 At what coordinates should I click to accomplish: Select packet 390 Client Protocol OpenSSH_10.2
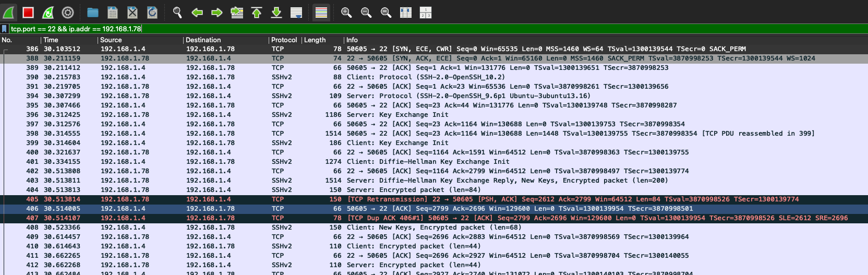(x=434, y=77)
